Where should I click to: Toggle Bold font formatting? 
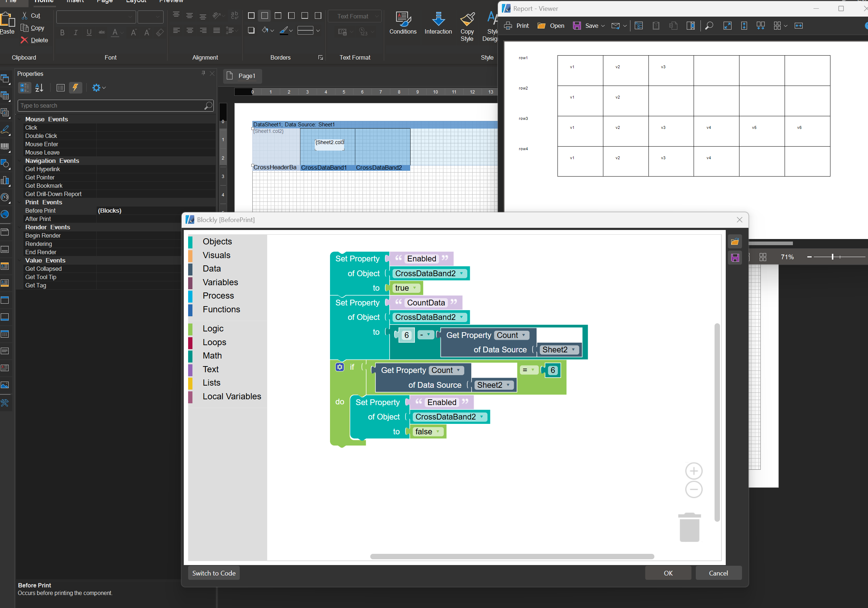click(x=62, y=33)
